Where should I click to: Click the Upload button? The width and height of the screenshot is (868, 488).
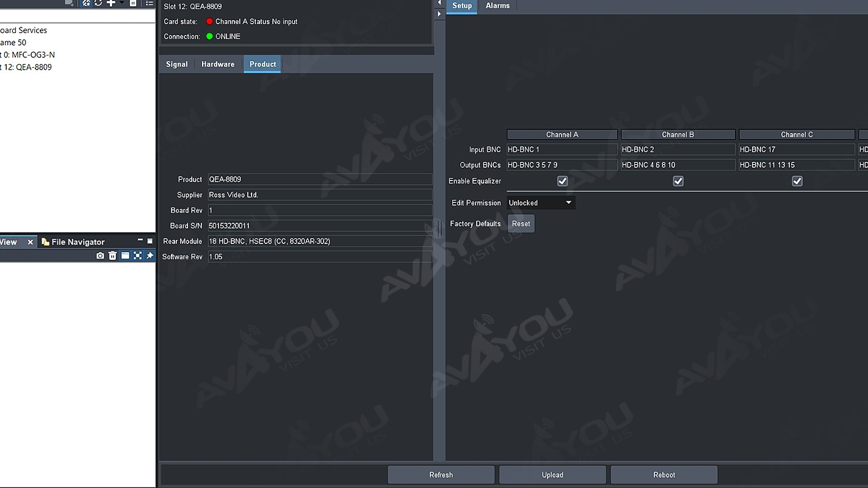[552, 475]
